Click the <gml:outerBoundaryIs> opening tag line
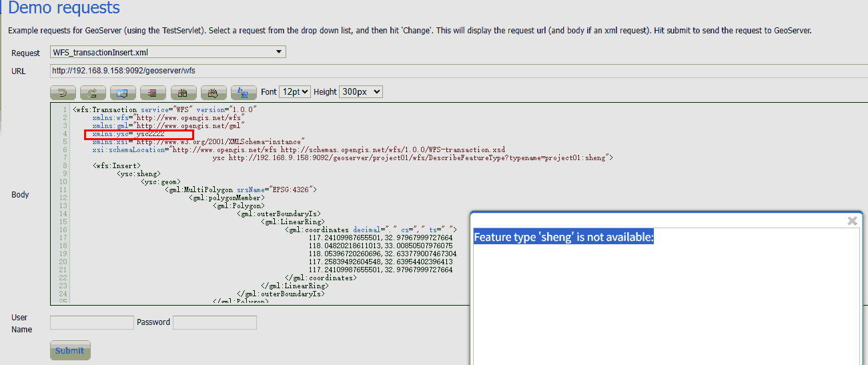868x365 pixels. pos(279,214)
